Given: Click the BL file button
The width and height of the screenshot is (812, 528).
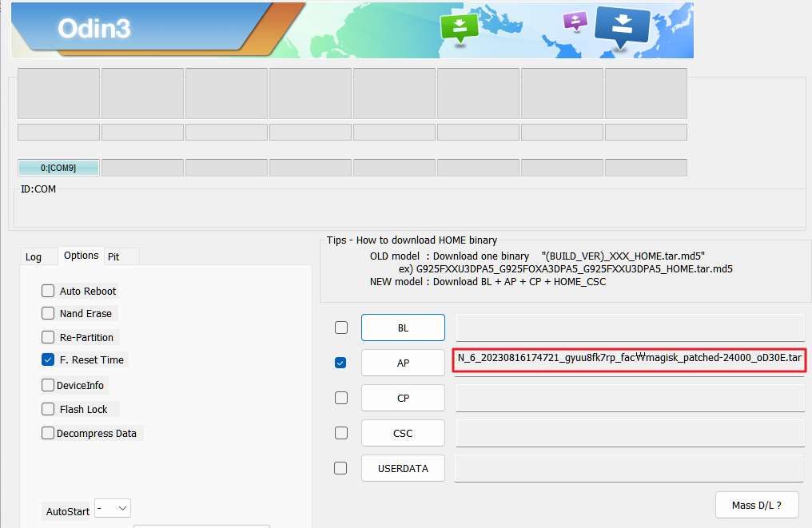Looking at the screenshot, I should coord(403,328).
